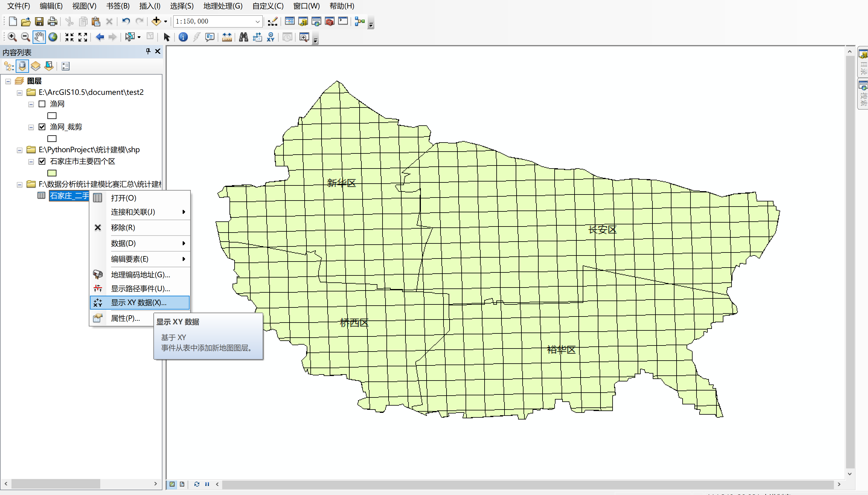868x495 pixels.
Task: Collapse the E:\ArcGIS10.5\document\test2 folder
Action: click(20, 92)
